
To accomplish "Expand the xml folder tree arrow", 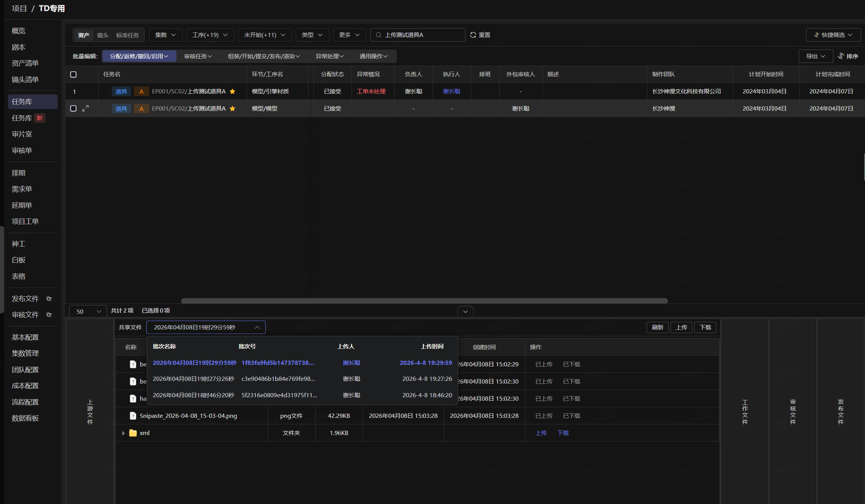I will [123, 433].
